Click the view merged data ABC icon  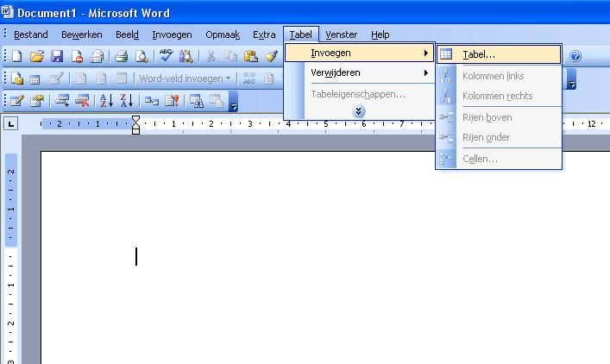249,78
